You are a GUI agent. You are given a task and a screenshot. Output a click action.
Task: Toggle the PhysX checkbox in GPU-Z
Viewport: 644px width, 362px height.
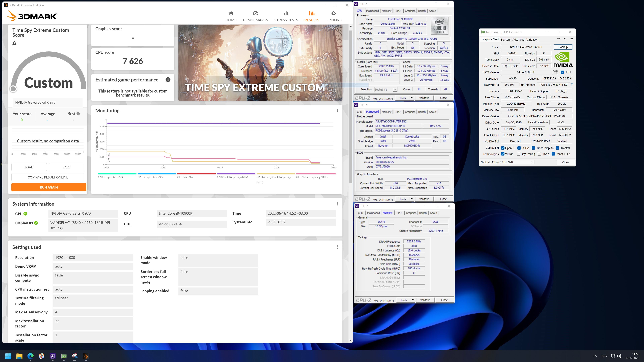[x=539, y=154]
